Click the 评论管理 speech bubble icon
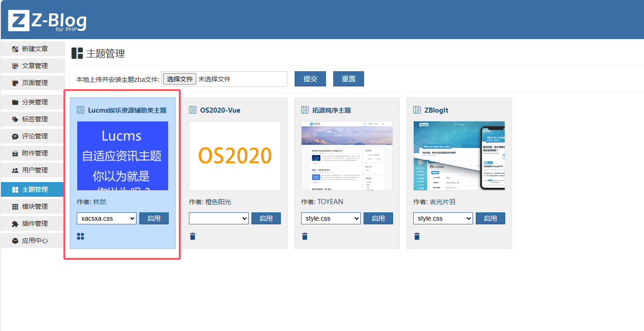644x331 pixels. (15, 136)
